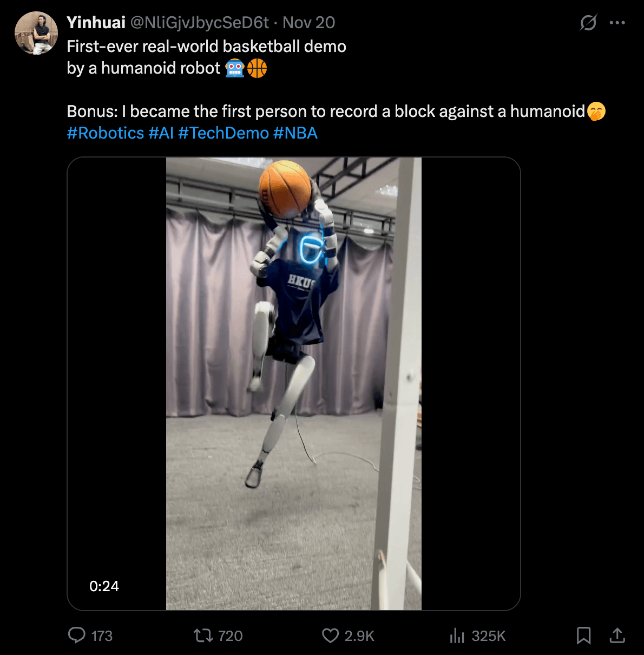Visit the #TechDemo hashtag
Viewport: 644px width, 655px height.
point(224,133)
